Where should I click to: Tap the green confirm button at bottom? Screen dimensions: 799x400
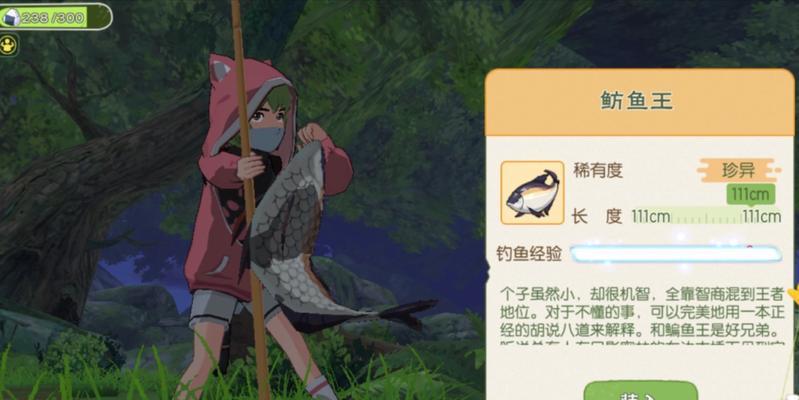point(640,391)
